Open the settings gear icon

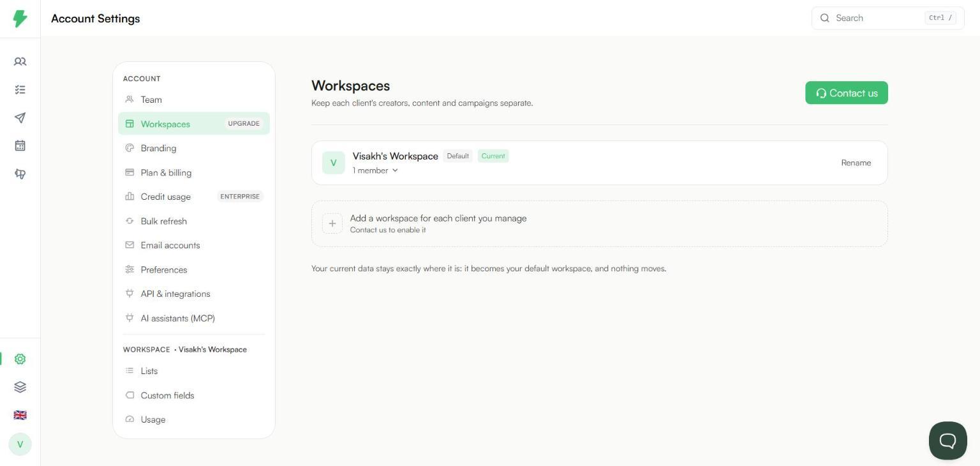[20, 359]
